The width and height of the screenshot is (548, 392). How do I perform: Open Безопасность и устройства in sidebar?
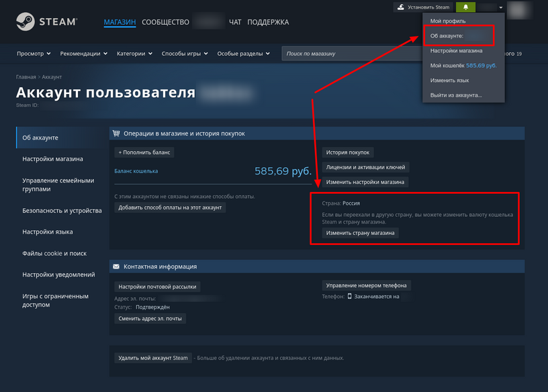62,211
